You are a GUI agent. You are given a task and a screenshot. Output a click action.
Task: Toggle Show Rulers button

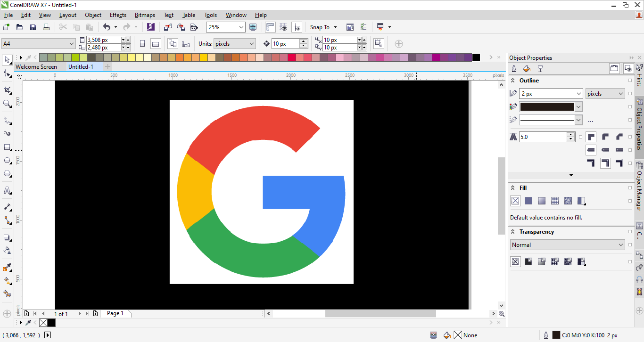point(270,27)
